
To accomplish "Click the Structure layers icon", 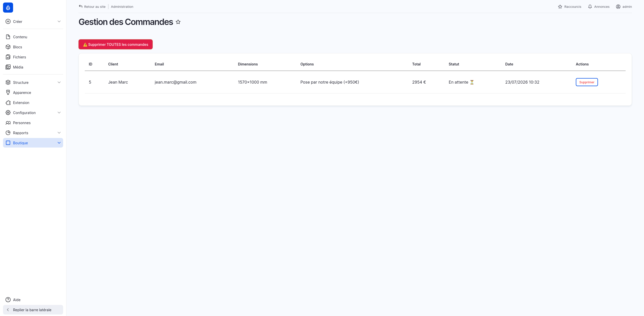I will pos(8,82).
